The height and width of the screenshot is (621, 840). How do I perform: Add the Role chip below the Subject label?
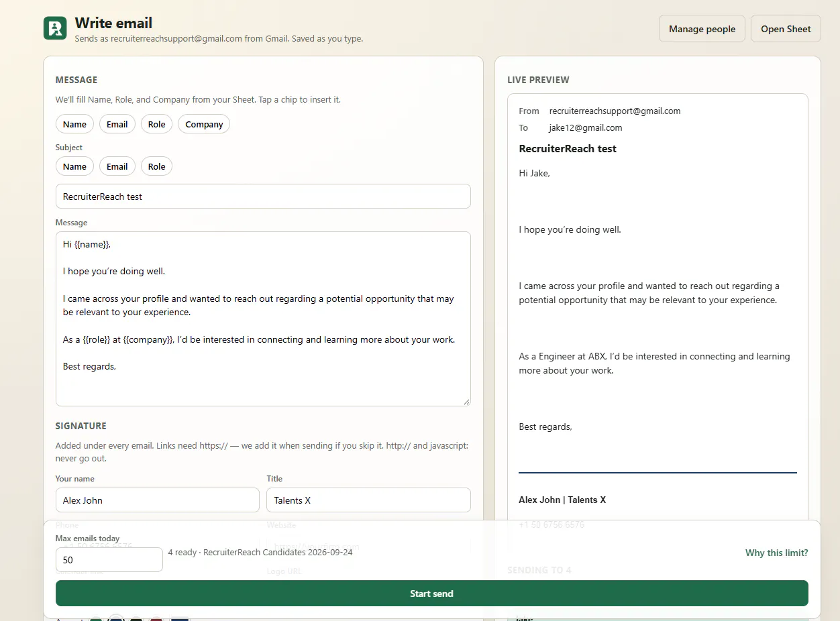(x=156, y=166)
